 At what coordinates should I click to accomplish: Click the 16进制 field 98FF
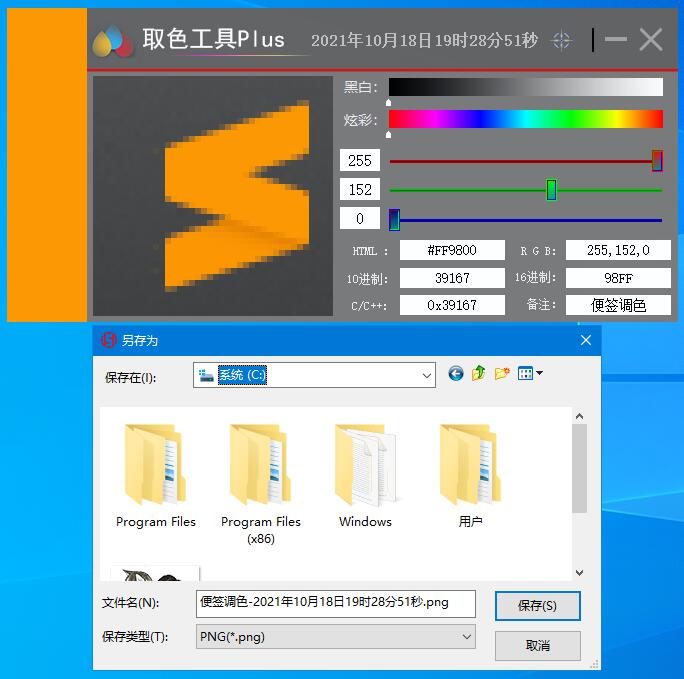pyautogui.click(x=618, y=278)
